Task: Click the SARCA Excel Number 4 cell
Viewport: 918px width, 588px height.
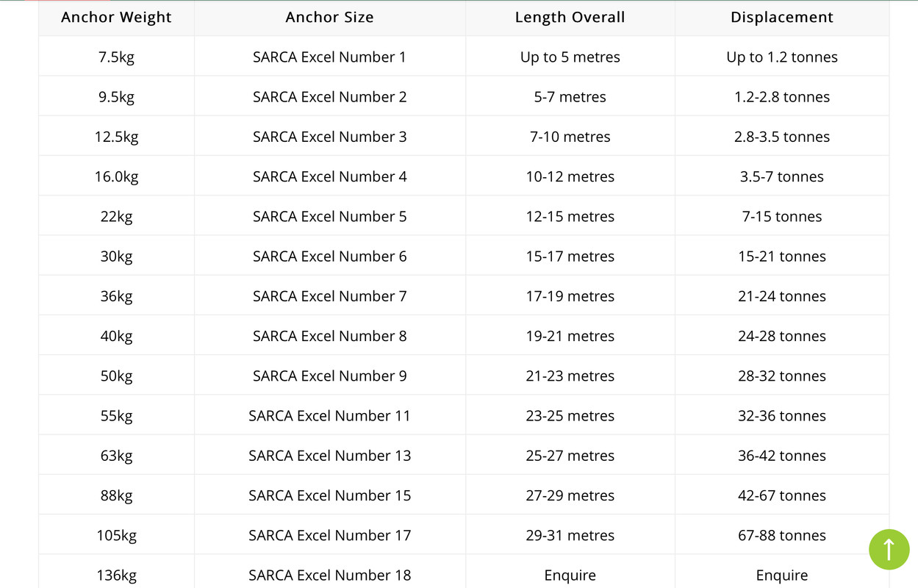Action: coord(330,176)
